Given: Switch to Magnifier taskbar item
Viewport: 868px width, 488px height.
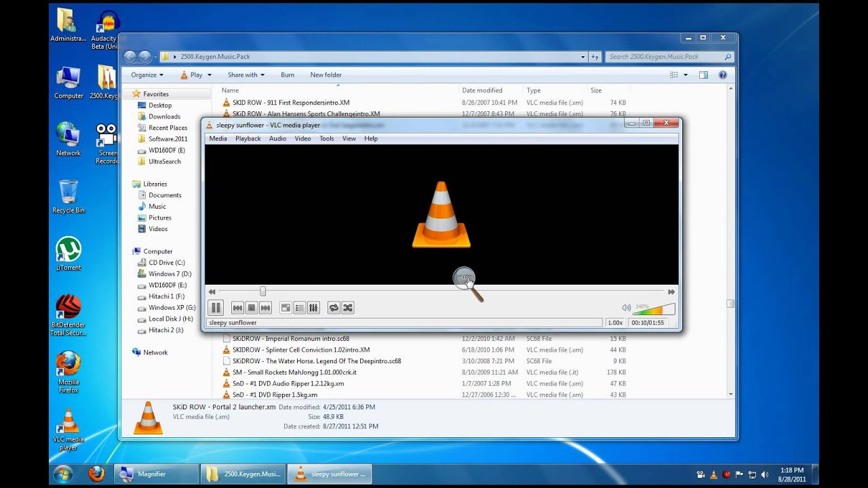Looking at the screenshot, I should 157,474.
